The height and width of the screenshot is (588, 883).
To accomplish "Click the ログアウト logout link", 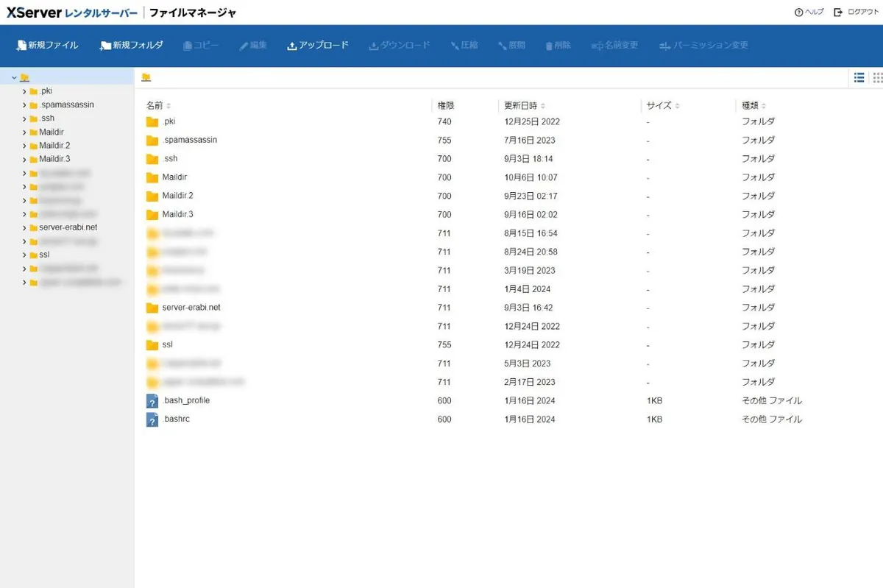I will (x=856, y=13).
